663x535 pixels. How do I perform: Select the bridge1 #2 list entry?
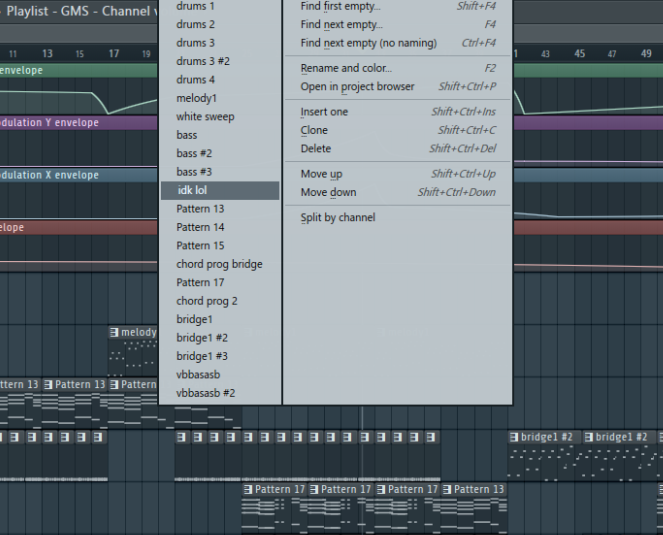point(220,337)
